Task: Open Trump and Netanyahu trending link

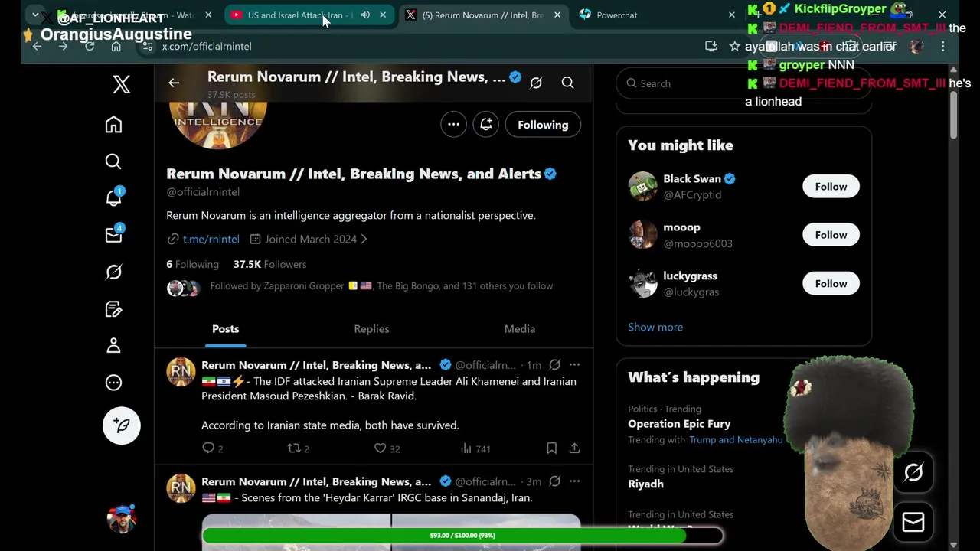Action: [x=736, y=440]
